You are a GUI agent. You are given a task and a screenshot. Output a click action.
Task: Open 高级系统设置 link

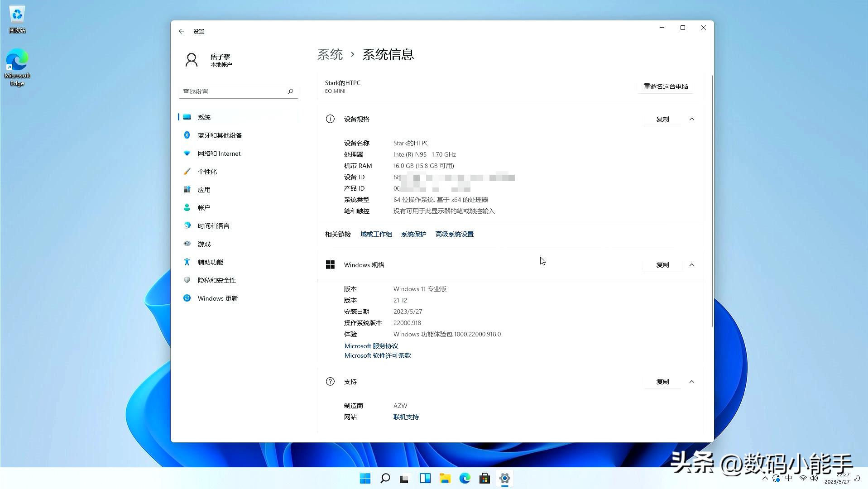click(x=454, y=234)
